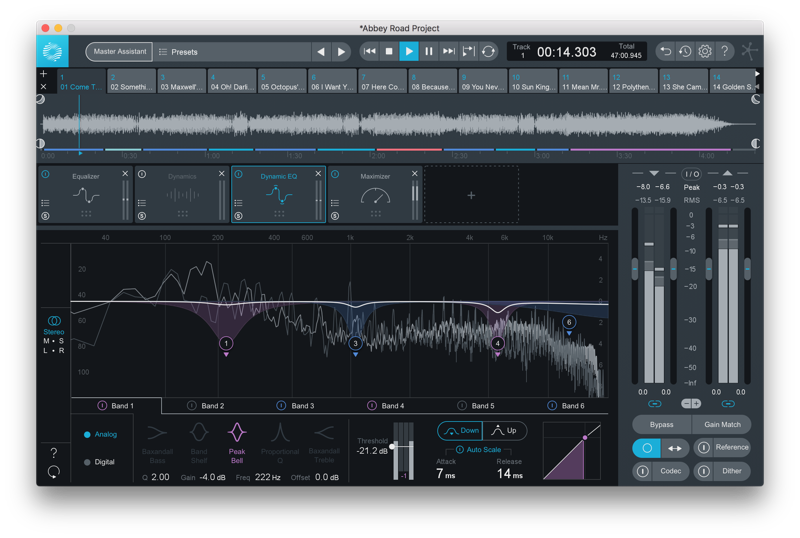The height and width of the screenshot is (538, 800).
Task: Solo the Equalizer module
Action: coord(45,216)
